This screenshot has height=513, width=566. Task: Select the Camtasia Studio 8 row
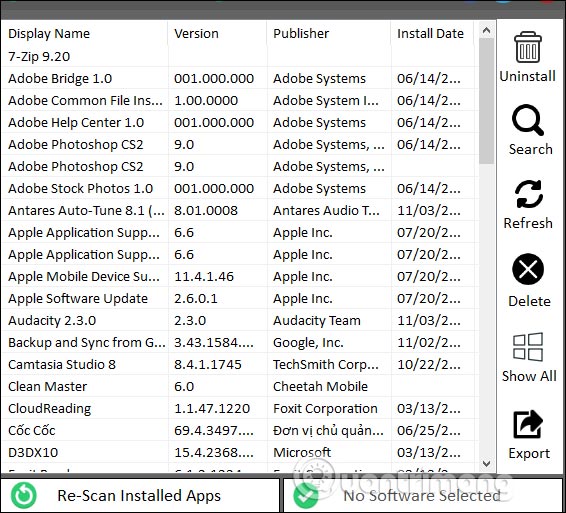240,365
